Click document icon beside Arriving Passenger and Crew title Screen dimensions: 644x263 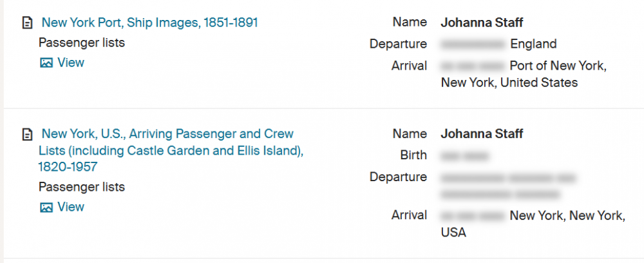[27, 135]
